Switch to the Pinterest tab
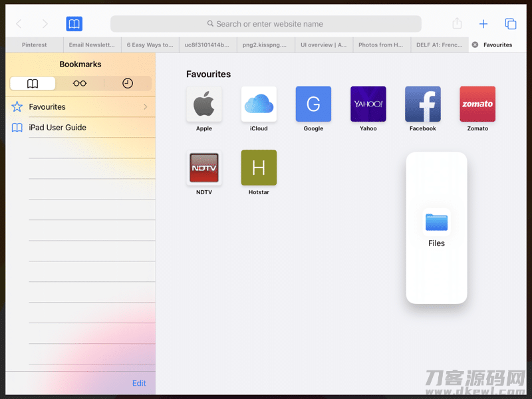The height and width of the screenshot is (399, 532). [35, 45]
